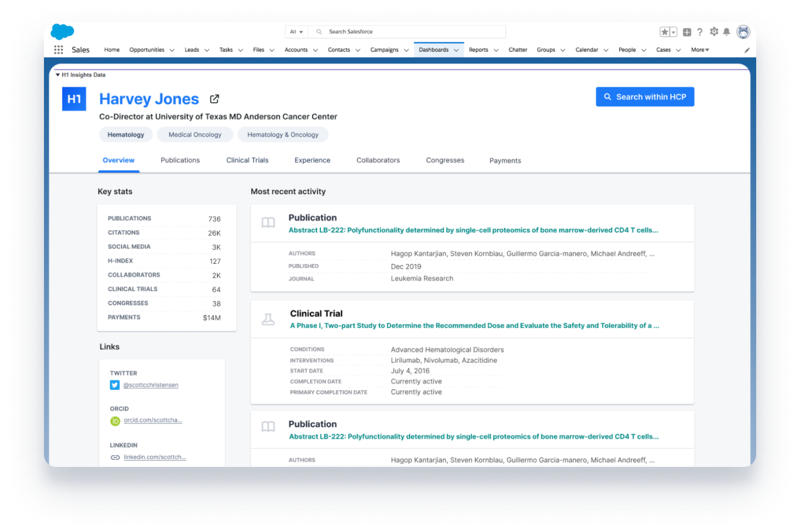Click the global actions plus icon
This screenshot has height=532, width=799.
687,32
